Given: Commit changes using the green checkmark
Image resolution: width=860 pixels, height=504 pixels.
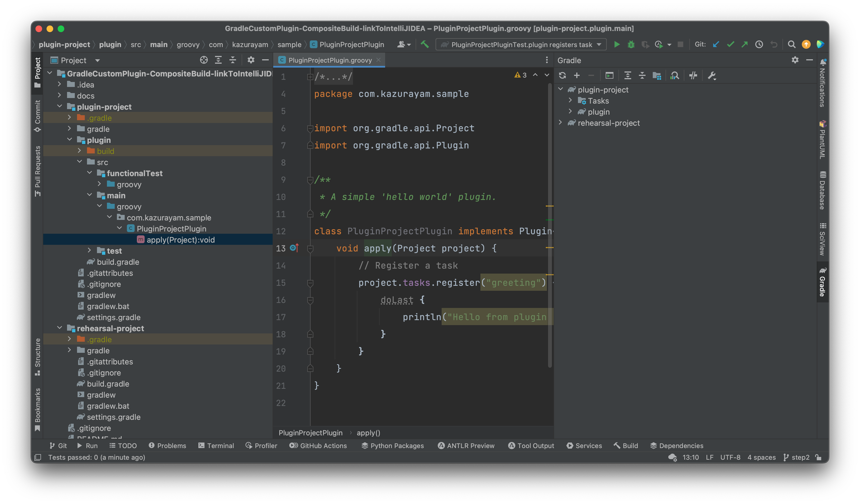Looking at the screenshot, I should 730,44.
